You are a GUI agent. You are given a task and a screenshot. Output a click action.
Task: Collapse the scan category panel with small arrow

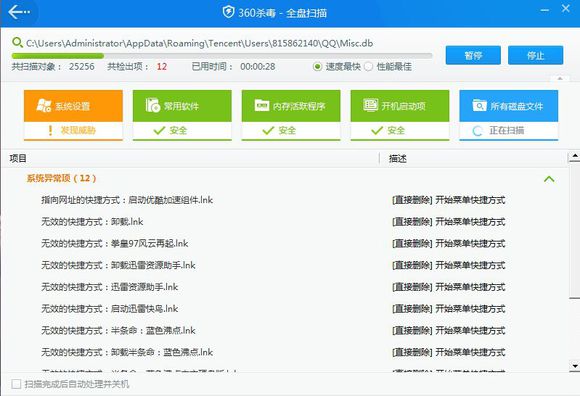(560, 78)
